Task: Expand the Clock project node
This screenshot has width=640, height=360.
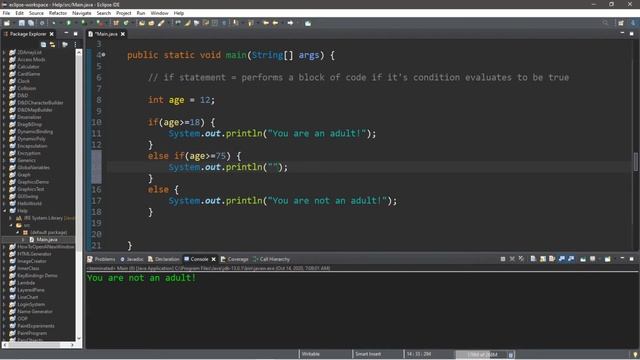Action: (x=4, y=81)
